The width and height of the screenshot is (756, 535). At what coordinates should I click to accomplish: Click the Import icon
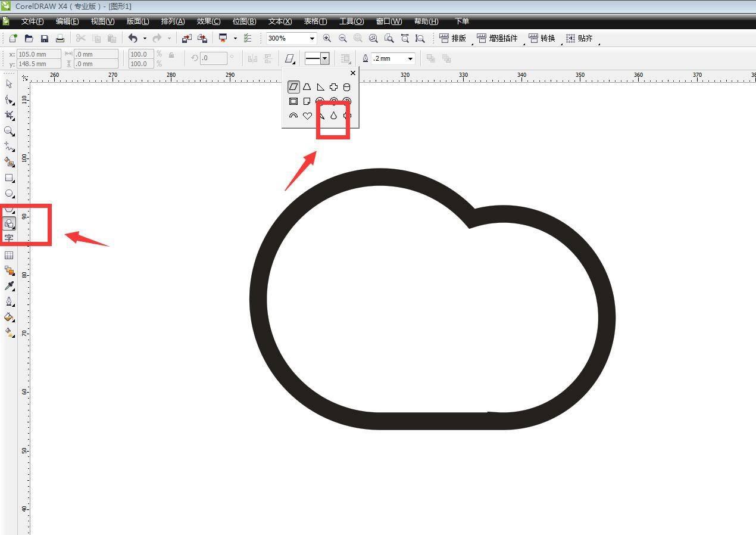click(187, 38)
